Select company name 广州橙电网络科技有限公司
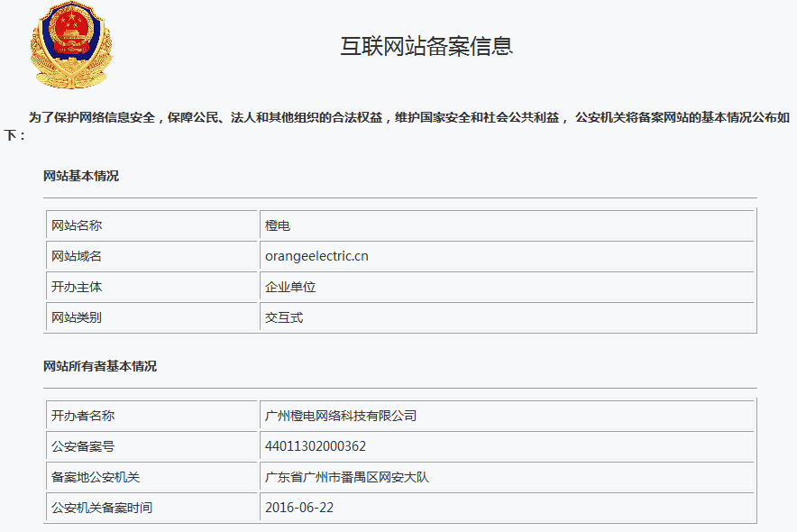The height and width of the screenshot is (532, 797). (341, 416)
